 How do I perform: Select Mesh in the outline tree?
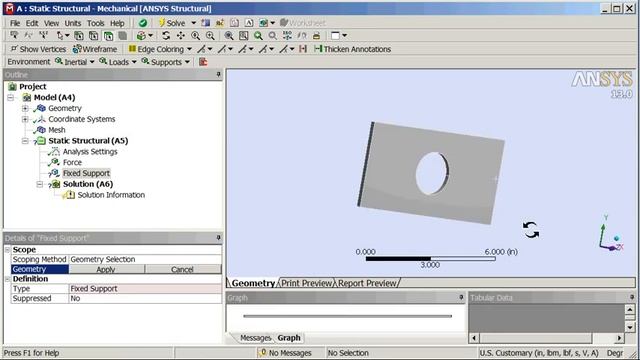coord(57,130)
